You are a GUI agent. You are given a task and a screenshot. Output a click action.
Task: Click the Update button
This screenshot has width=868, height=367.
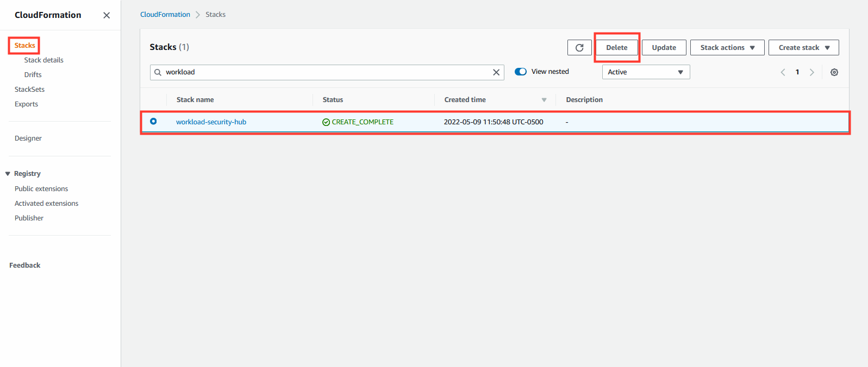point(664,48)
